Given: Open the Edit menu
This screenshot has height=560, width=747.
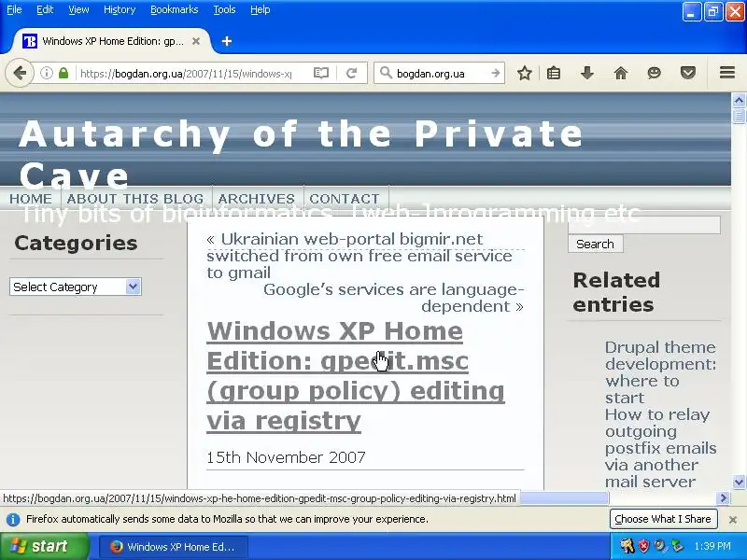Looking at the screenshot, I should pyautogui.click(x=45, y=9).
